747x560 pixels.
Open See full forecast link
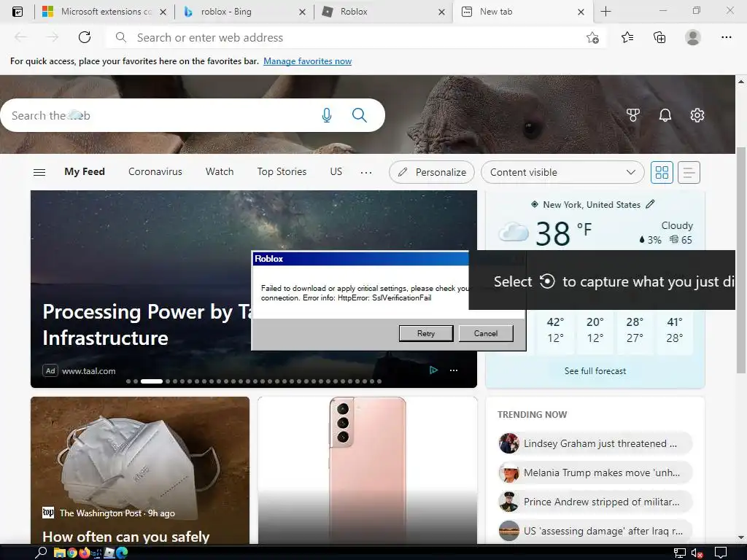595,371
